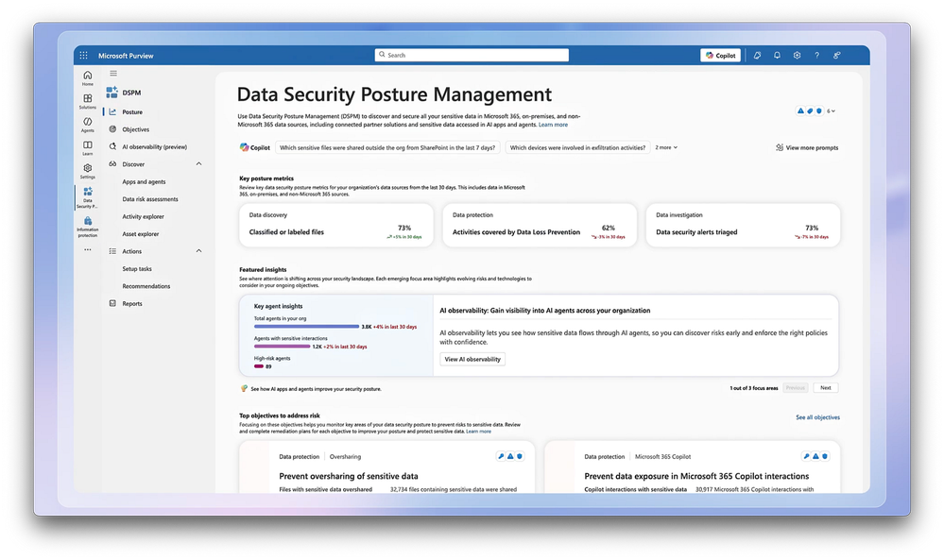
Task: Click solution icons on Microsoft 365 Copilot card
Action: (815, 456)
